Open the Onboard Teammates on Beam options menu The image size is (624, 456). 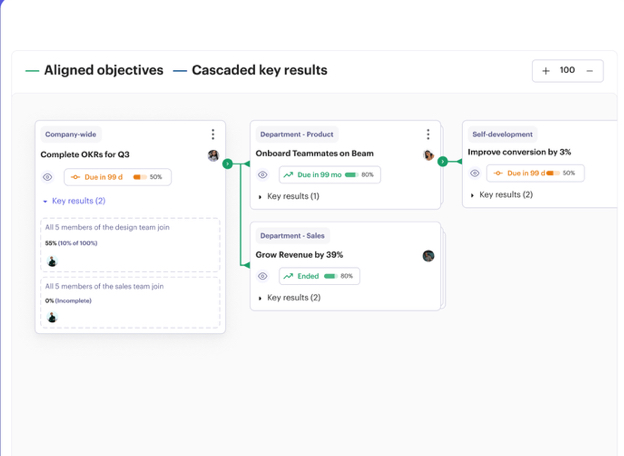click(x=428, y=134)
